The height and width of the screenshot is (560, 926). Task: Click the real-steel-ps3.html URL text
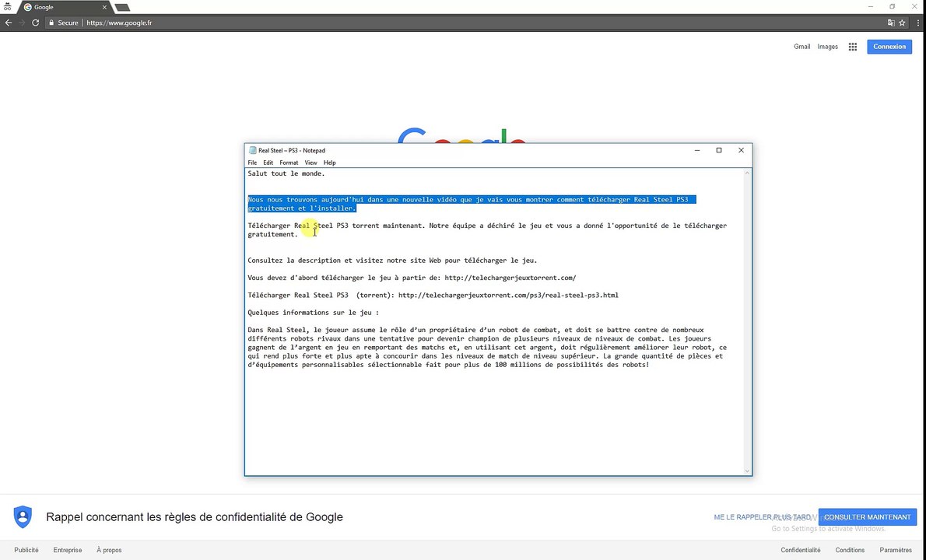click(508, 295)
